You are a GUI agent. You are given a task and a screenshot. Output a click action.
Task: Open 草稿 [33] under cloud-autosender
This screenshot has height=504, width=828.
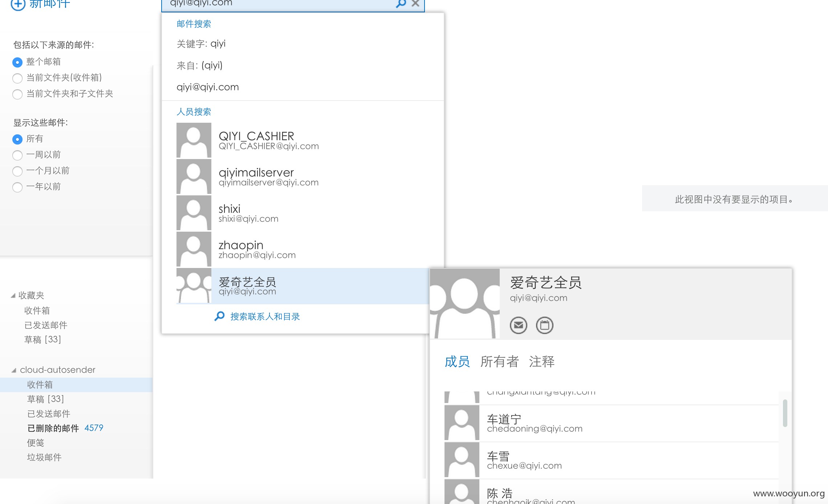(x=45, y=399)
